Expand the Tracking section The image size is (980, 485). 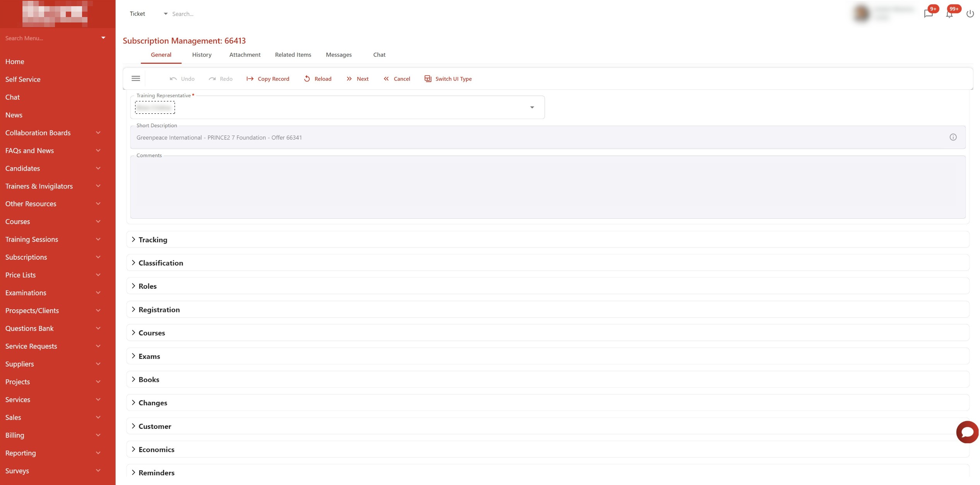pyautogui.click(x=153, y=240)
